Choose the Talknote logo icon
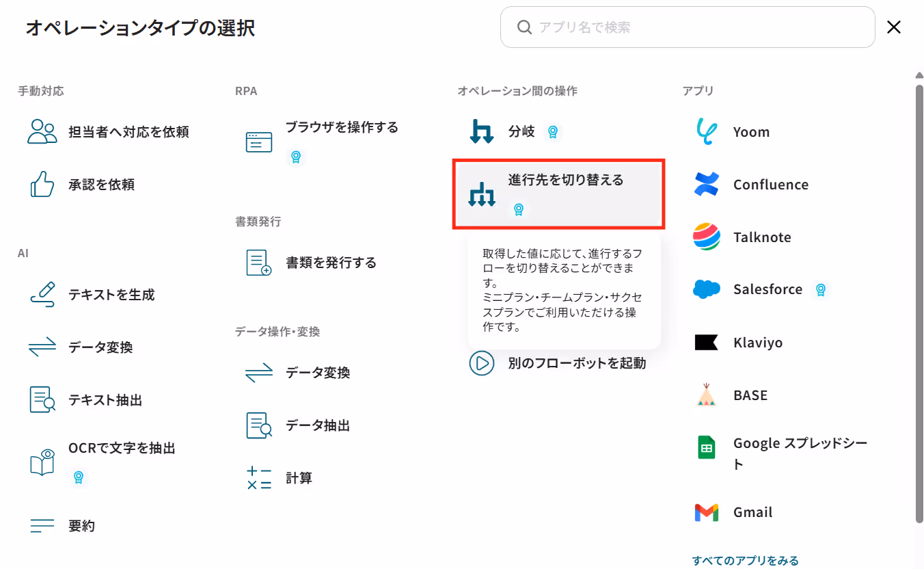The width and height of the screenshot is (924, 569). tap(707, 237)
